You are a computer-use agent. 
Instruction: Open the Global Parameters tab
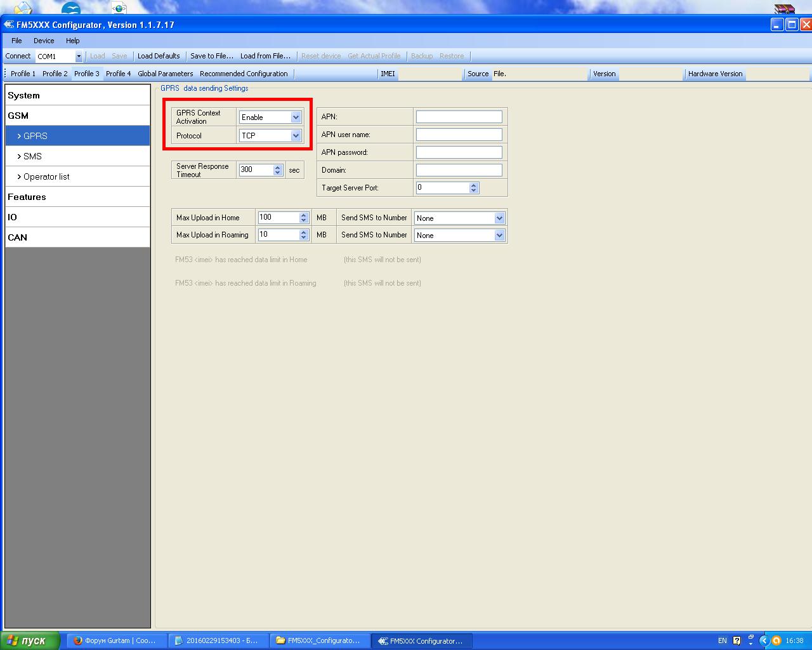click(x=165, y=74)
